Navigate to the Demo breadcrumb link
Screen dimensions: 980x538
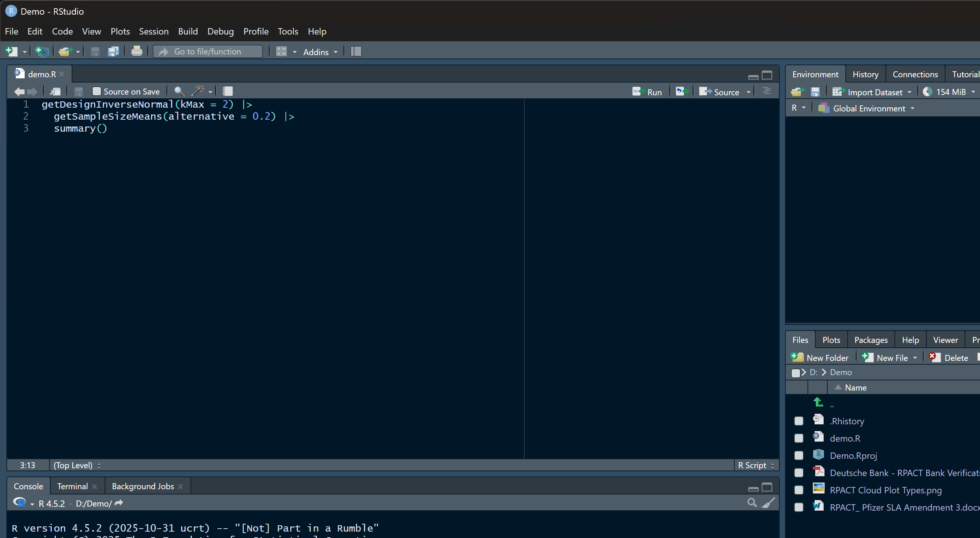click(840, 372)
